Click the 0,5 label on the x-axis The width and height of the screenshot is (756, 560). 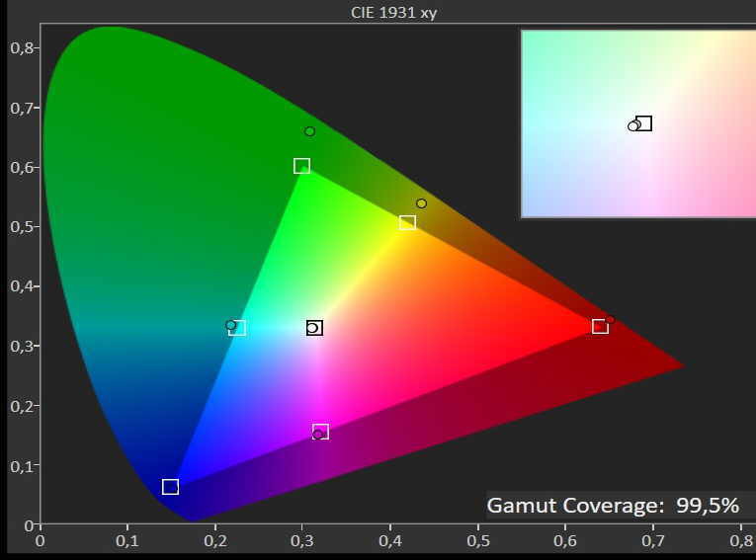[x=478, y=540]
